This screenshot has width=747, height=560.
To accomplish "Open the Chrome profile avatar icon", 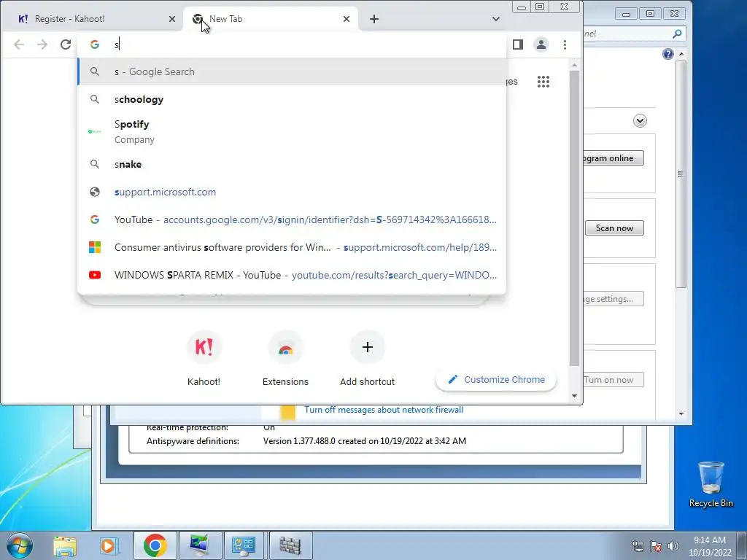I will point(541,44).
